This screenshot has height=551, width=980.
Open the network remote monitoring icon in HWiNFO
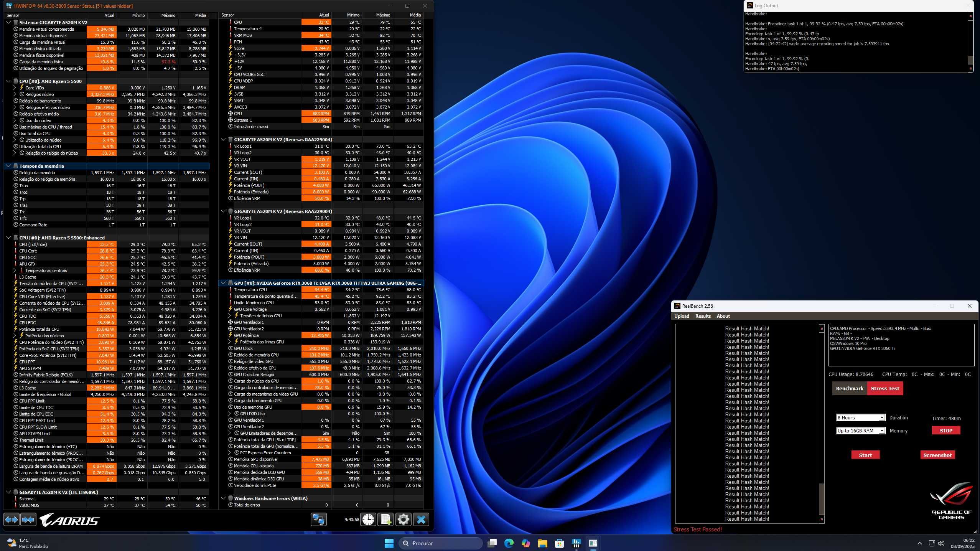[318, 520]
